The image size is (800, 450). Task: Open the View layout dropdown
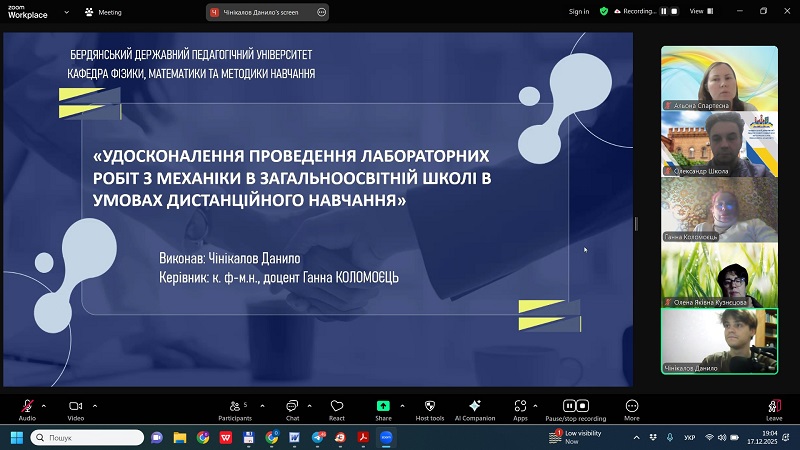click(x=699, y=12)
